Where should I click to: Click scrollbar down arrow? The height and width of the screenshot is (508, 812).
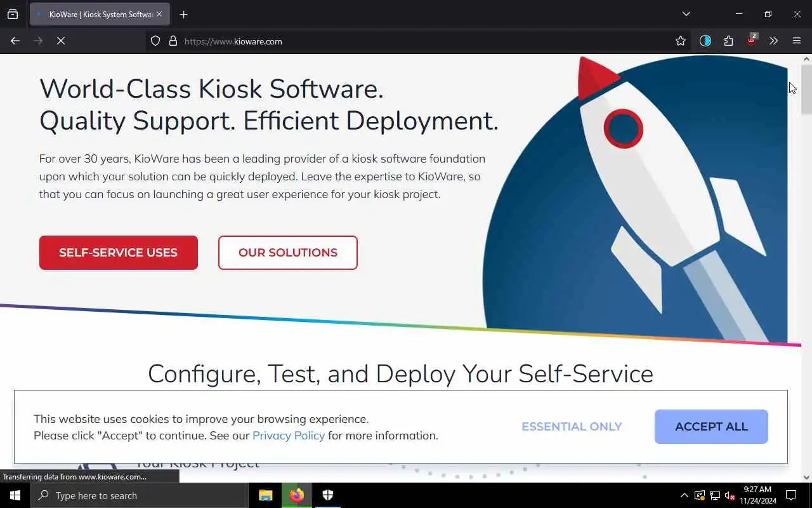pyautogui.click(x=806, y=478)
